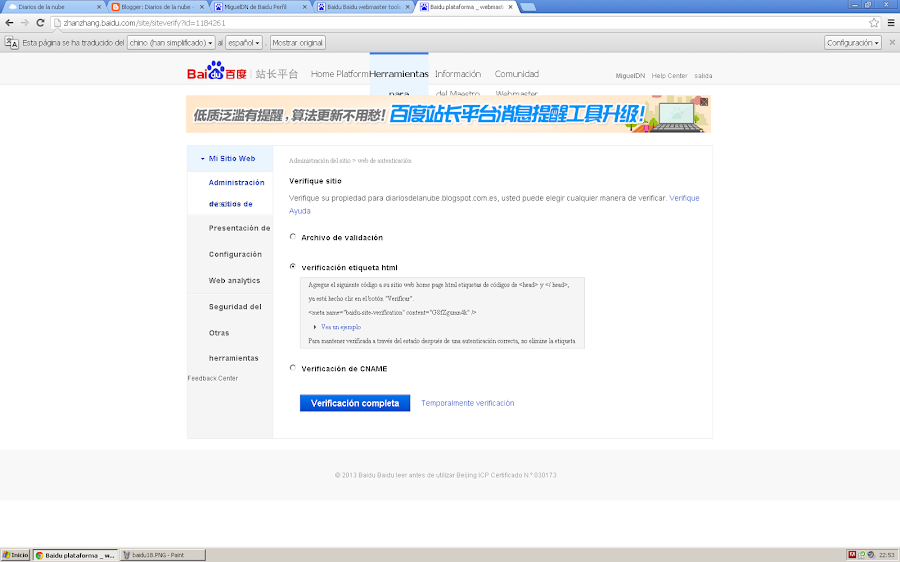Click the Baidu logo

pos(216,71)
